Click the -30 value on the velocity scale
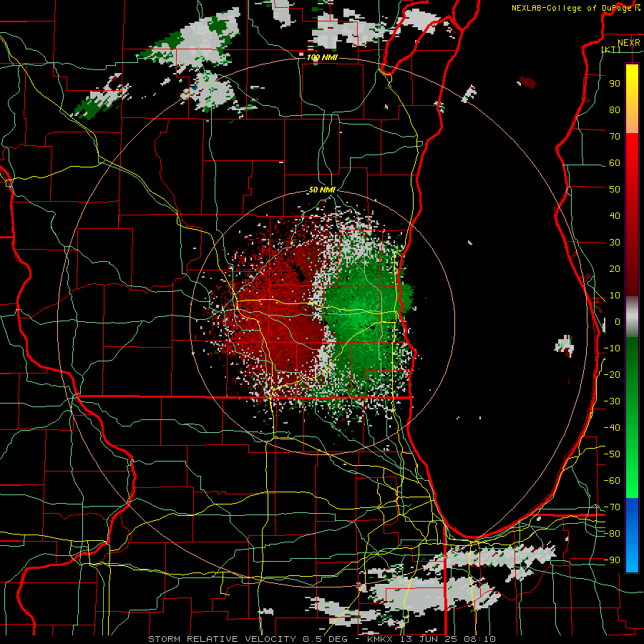This screenshot has height=644, width=644. [x=612, y=401]
